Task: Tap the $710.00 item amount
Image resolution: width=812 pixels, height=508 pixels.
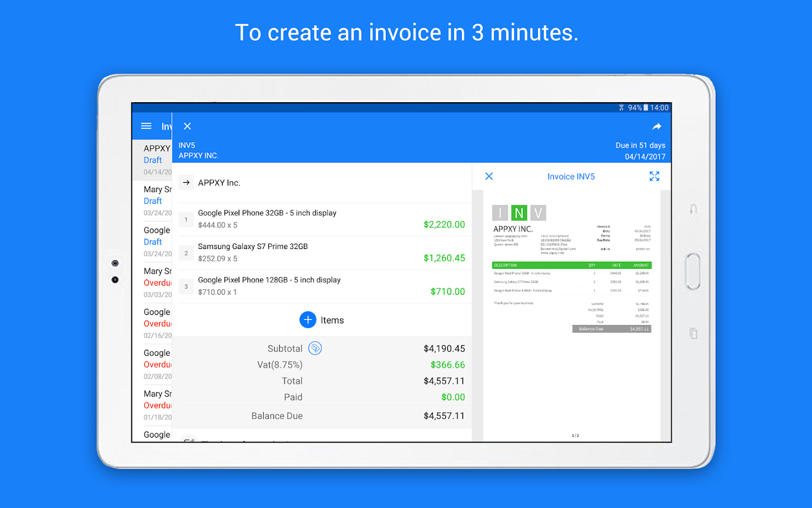Action: tap(448, 291)
